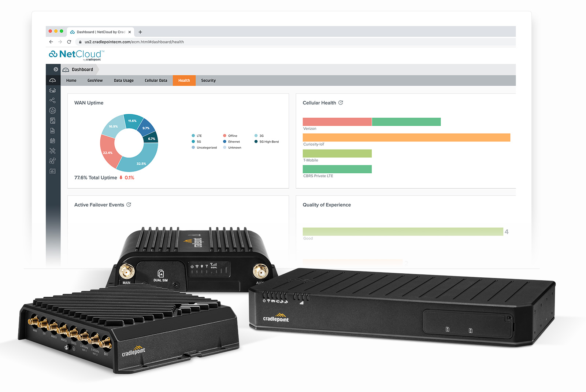Open the network share icon in sidebar
The height and width of the screenshot is (392, 586).
[x=53, y=100]
